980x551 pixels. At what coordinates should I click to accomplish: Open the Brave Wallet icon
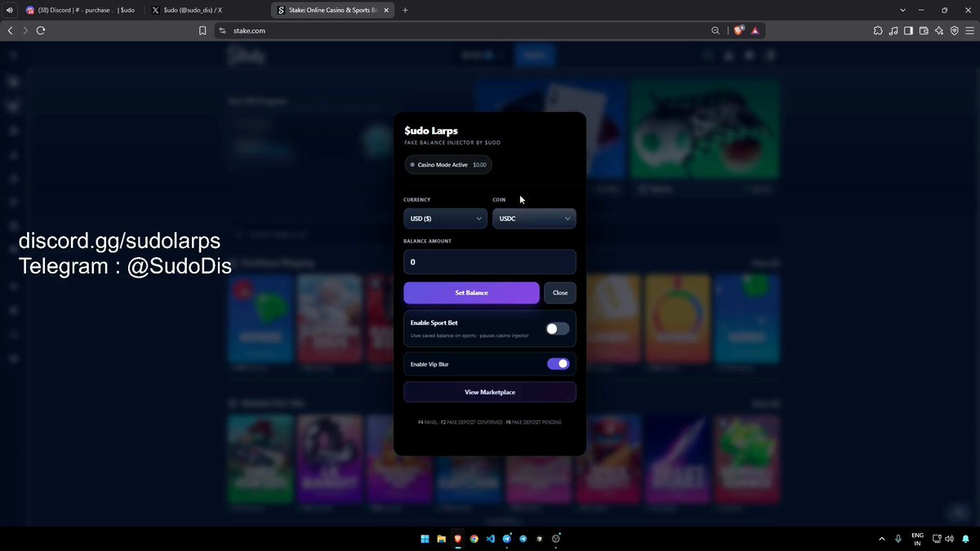pos(924,30)
